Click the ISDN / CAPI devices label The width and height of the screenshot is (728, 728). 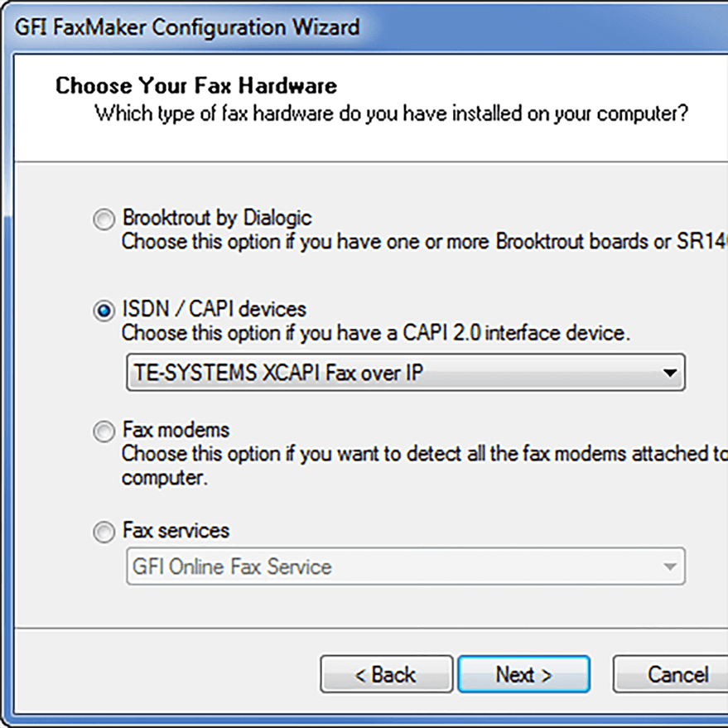coord(214,310)
